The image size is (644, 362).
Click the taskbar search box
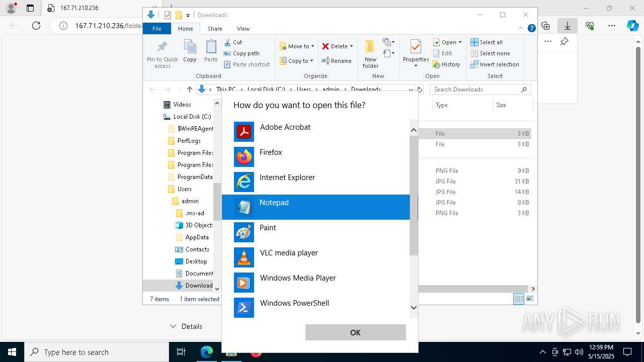coord(97,352)
